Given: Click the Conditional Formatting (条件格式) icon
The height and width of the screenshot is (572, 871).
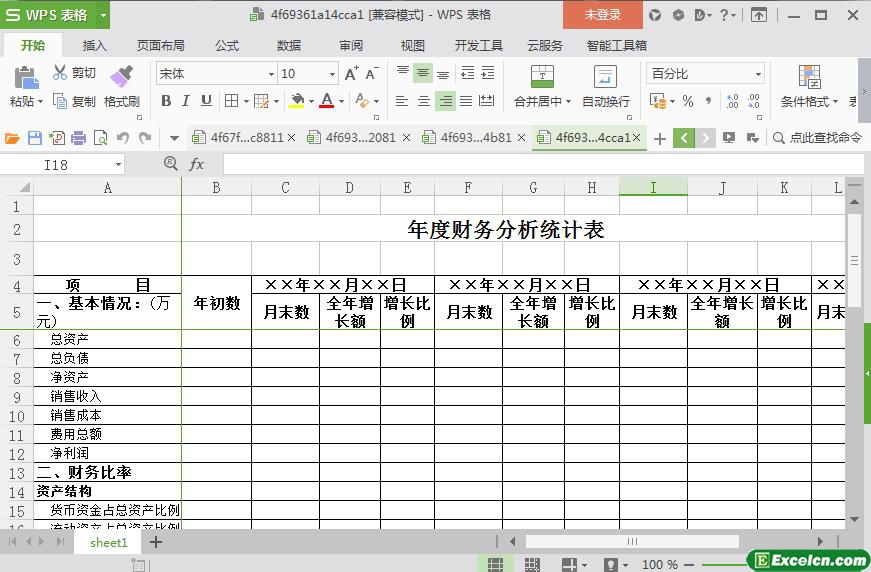Looking at the screenshot, I should (x=809, y=77).
